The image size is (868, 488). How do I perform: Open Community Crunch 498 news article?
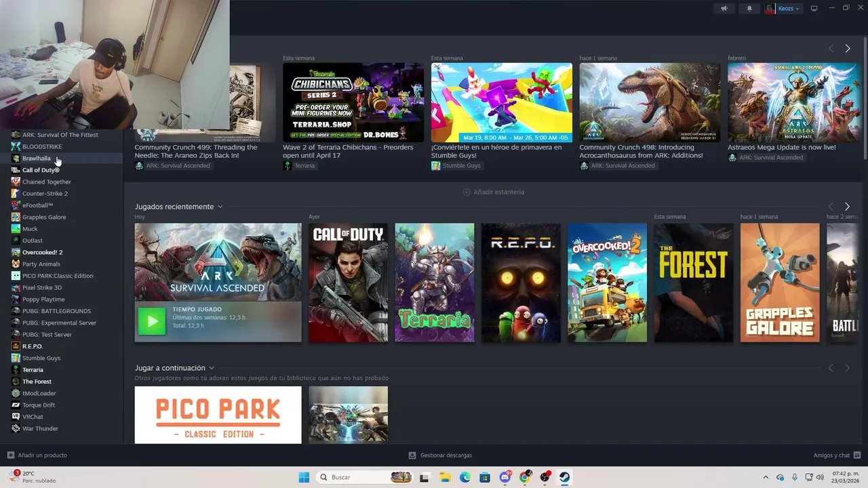[650, 103]
